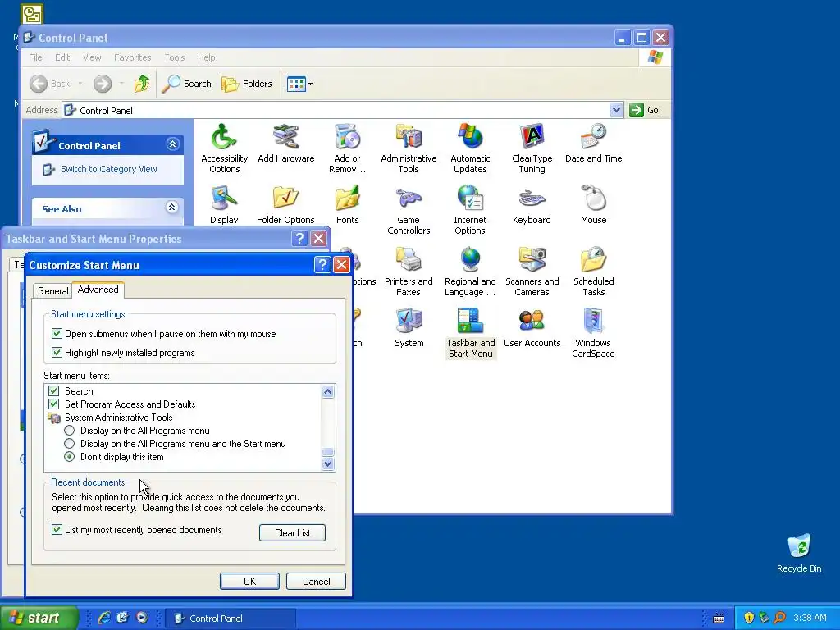The image size is (840, 630).
Task: Open the Add Hardware icon
Action: coord(285,143)
